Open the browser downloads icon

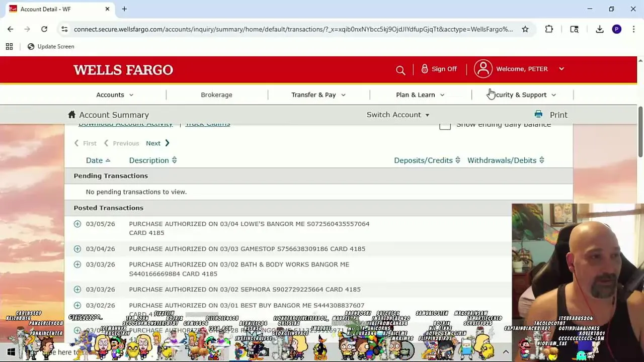600,29
